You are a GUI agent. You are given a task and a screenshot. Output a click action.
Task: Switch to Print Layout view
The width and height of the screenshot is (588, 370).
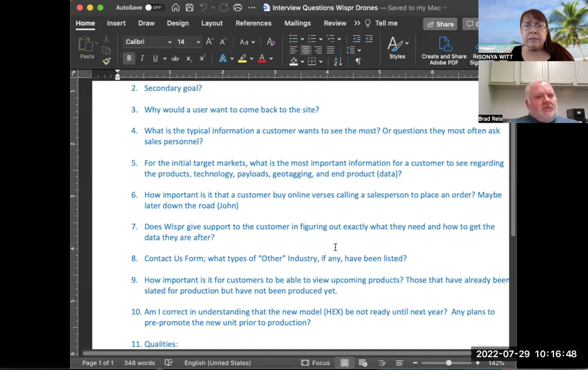tap(345, 363)
